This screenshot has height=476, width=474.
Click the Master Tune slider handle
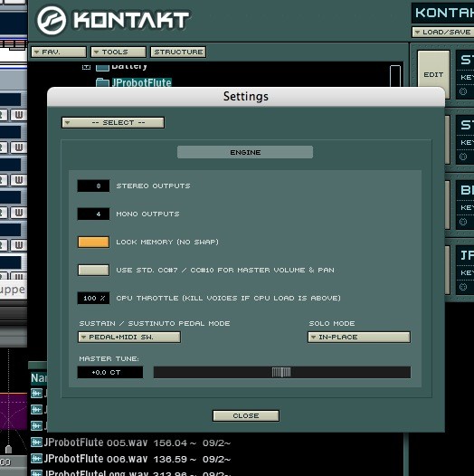click(281, 372)
